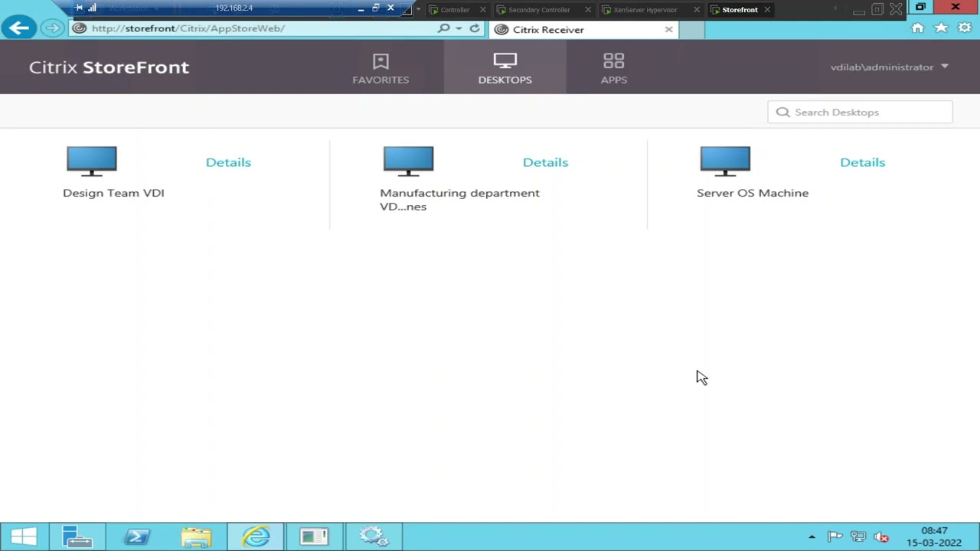This screenshot has width=980, height=551.
Task: Open the taskbar clock showing 08:47
Action: pos(934,536)
